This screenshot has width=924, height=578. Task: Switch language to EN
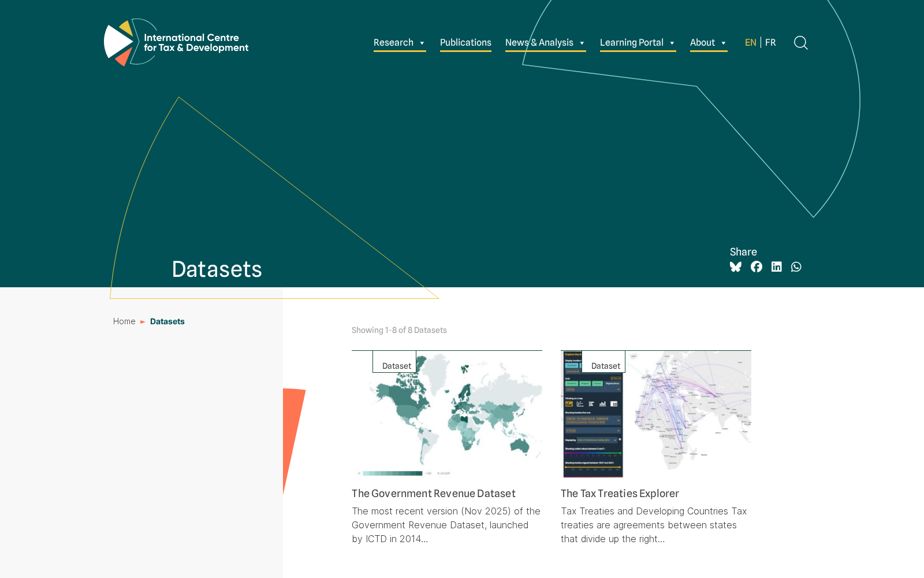(x=751, y=43)
